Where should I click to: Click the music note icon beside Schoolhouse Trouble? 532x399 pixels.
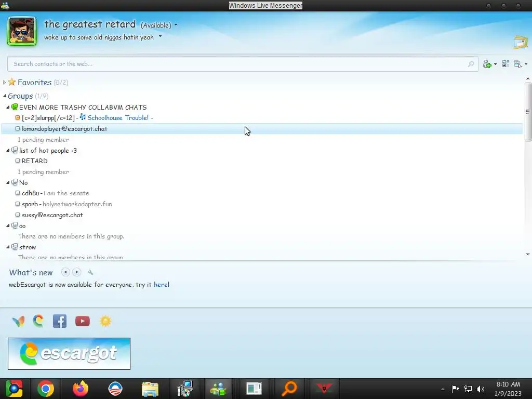[83, 117]
